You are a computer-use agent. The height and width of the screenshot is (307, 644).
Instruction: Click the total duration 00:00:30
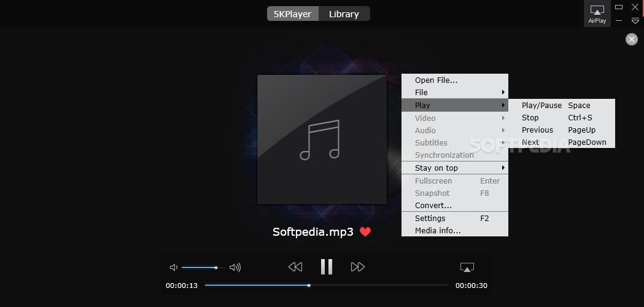471,286
